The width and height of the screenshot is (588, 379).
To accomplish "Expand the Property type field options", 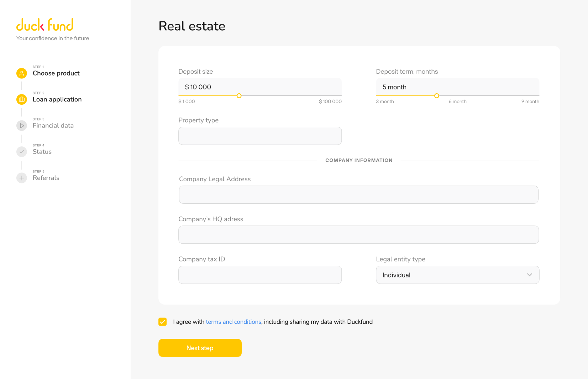I will tap(260, 136).
